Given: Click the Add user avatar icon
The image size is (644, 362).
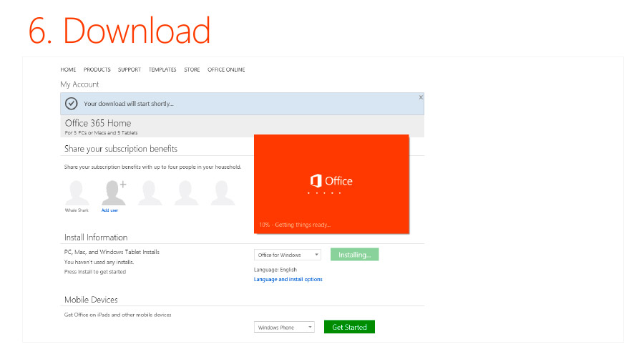Looking at the screenshot, I should [x=114, y=192].
